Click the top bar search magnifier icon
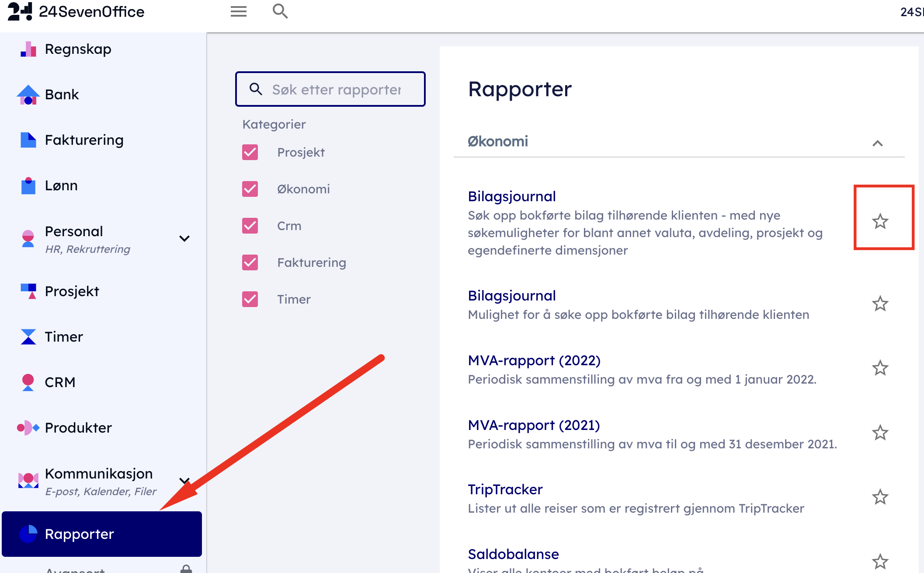The height and width of the screenshot is (573, 924). 280,11
